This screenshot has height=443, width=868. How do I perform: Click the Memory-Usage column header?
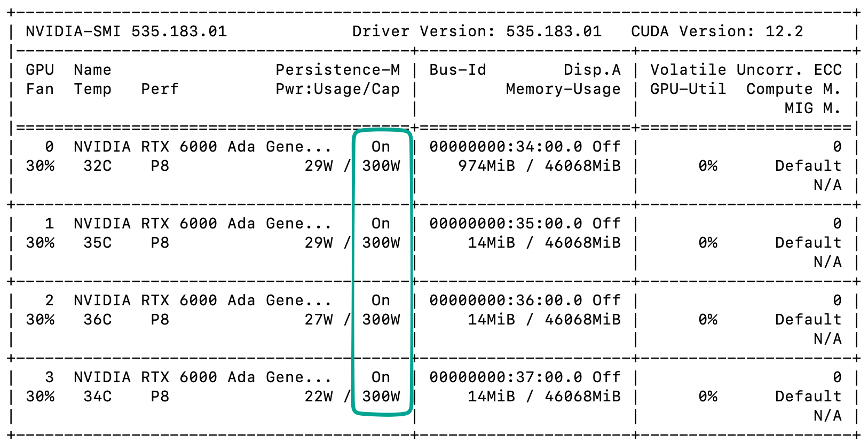(563, 89)
